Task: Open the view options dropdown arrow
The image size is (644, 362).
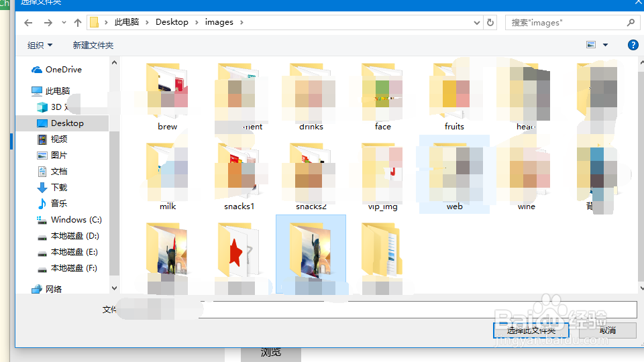Action: (x=605, y=45)
